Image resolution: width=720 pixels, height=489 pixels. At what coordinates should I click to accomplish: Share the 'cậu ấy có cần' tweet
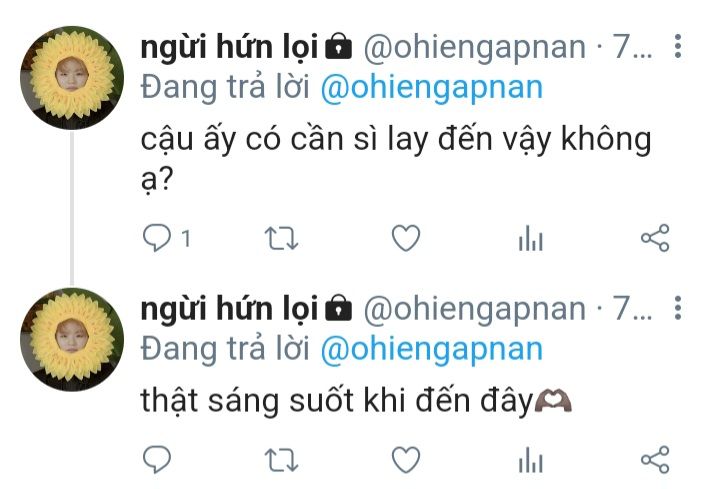pos(654,238)
